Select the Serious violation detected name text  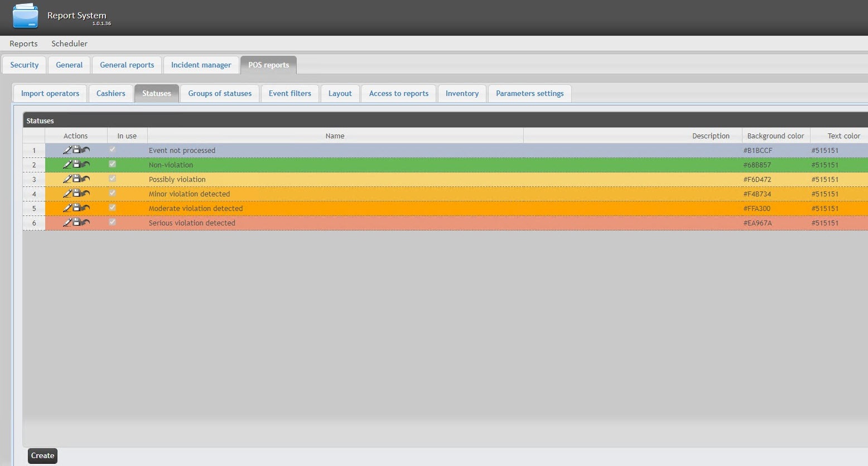[x=192, y=223]
